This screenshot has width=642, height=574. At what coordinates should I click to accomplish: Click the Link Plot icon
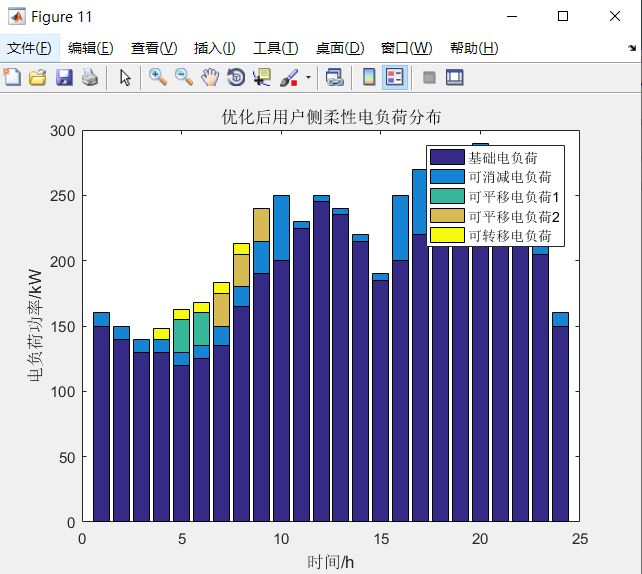point(335,77)
